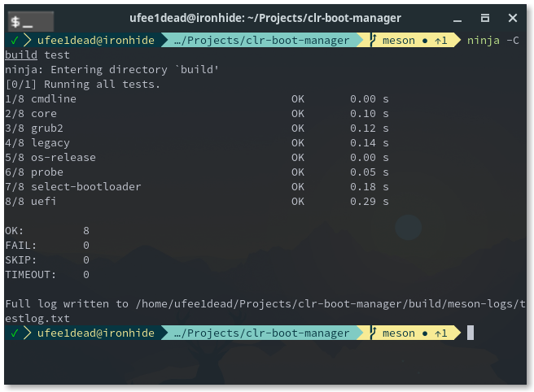Click 'ufee1dead@ironhide' in the bottom prompt
The image size is (534, 392).
click(96, 333)
